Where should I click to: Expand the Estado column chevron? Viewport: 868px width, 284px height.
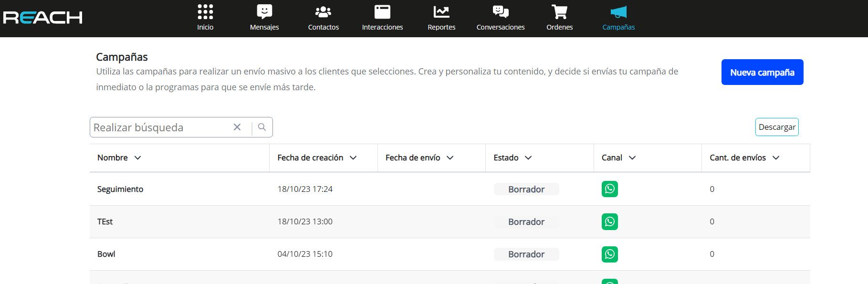(528, 158)
